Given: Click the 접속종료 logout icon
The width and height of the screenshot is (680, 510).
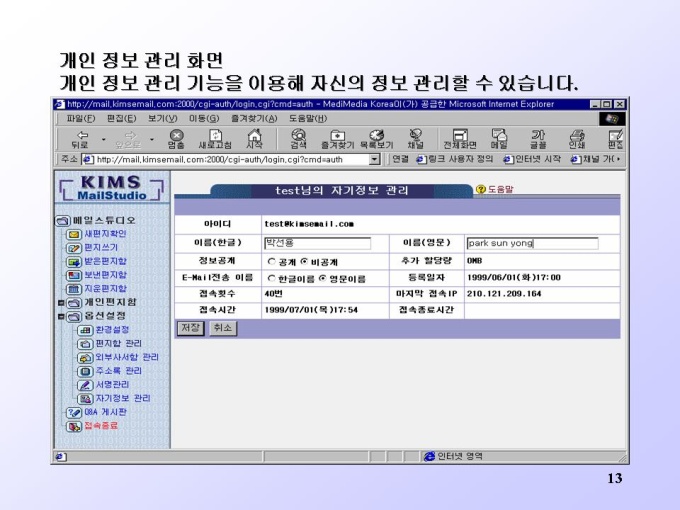Looking at the screenshot, I should click(x=74, y=426).
